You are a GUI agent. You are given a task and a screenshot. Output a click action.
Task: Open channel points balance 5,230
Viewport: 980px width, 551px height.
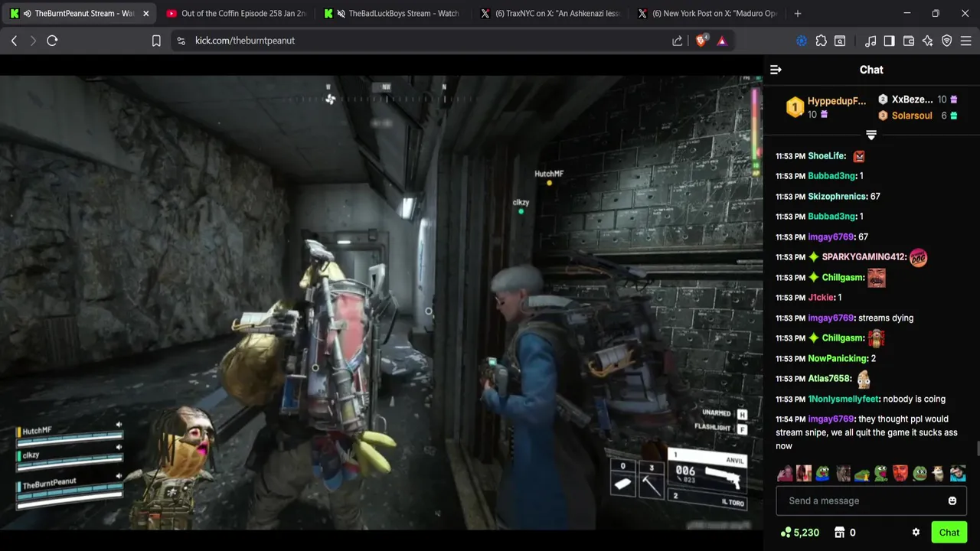(x=799, y=533)
